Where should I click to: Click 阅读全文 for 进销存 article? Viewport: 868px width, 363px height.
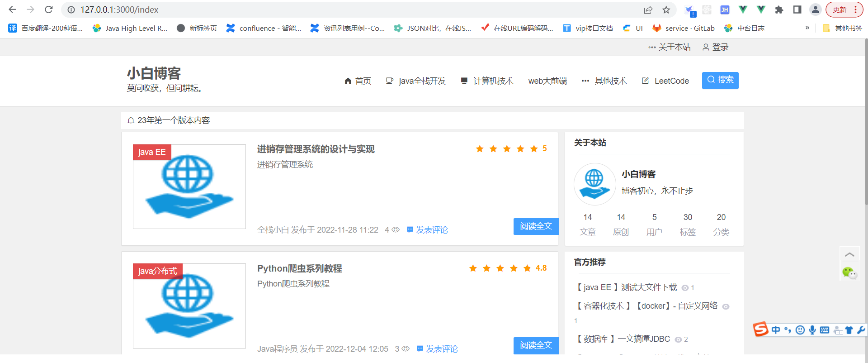[536, 226]
